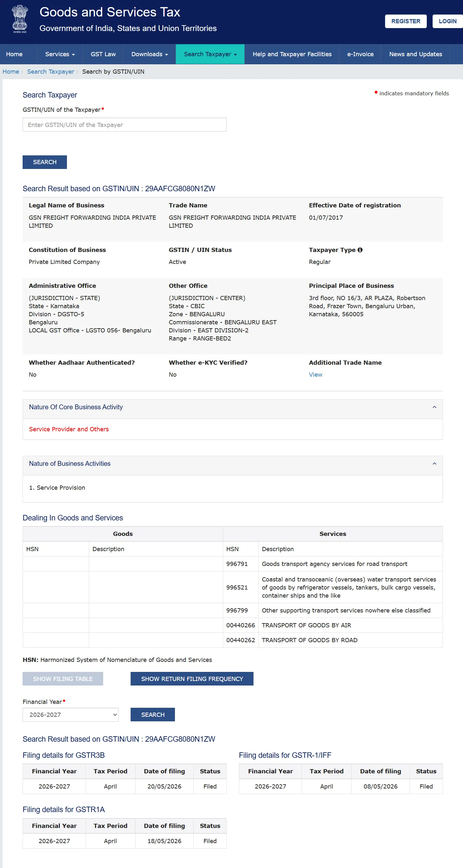Image resolution: width=463 pixels, height=868 pixels.
Task: Click SHOW RETURN FILING FREQUENCY button
Action: pyautogui.click(x=192, y=679)
